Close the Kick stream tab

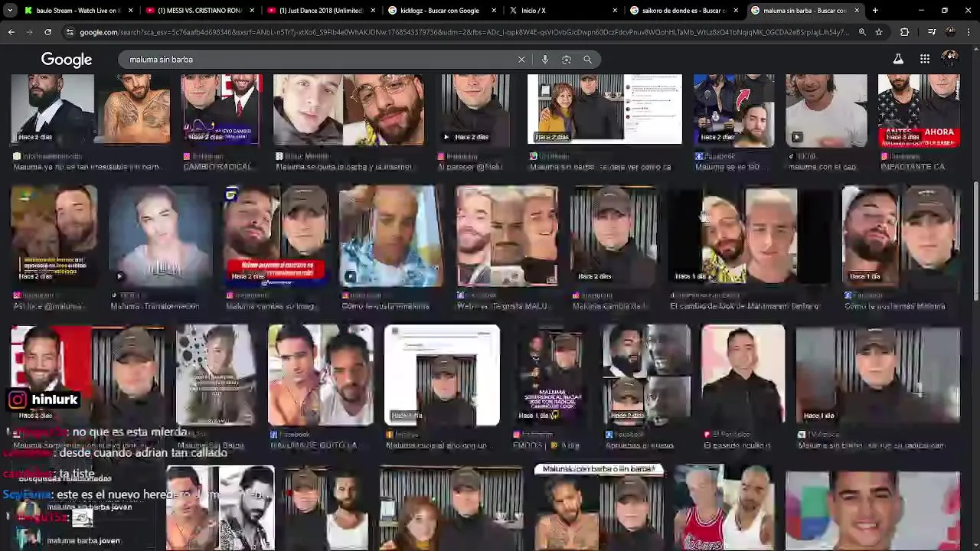[x=131, y=11]
